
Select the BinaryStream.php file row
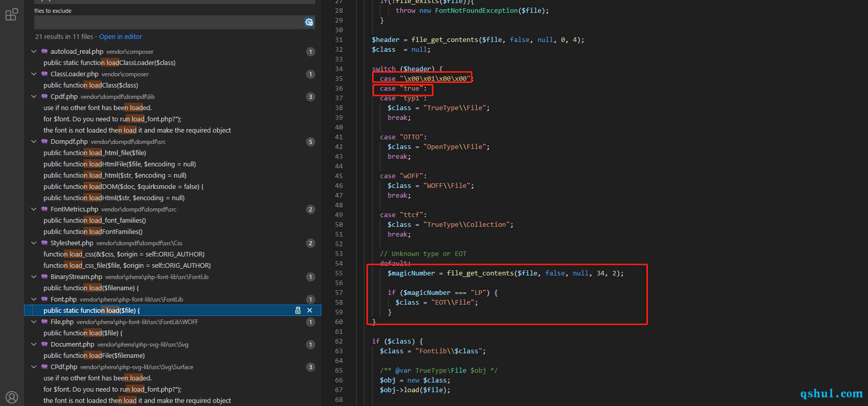point(172,276)
